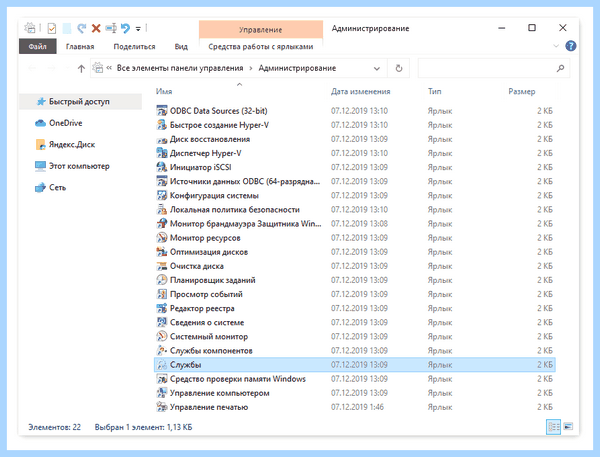
Task: Select the Локальная политика безопасности icon
Action: pos(162,210)
